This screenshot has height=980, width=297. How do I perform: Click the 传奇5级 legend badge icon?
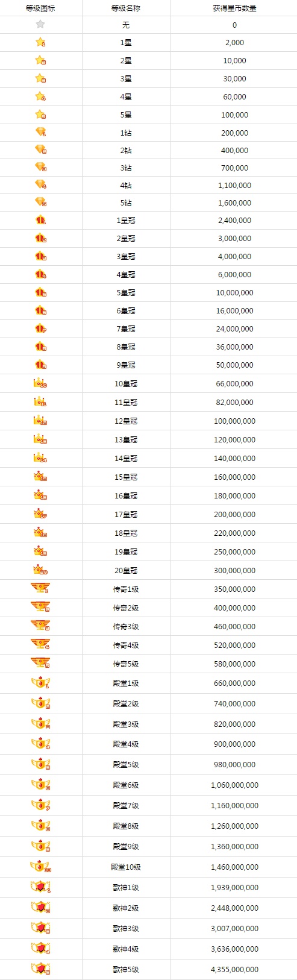click(x=40, y=663)
